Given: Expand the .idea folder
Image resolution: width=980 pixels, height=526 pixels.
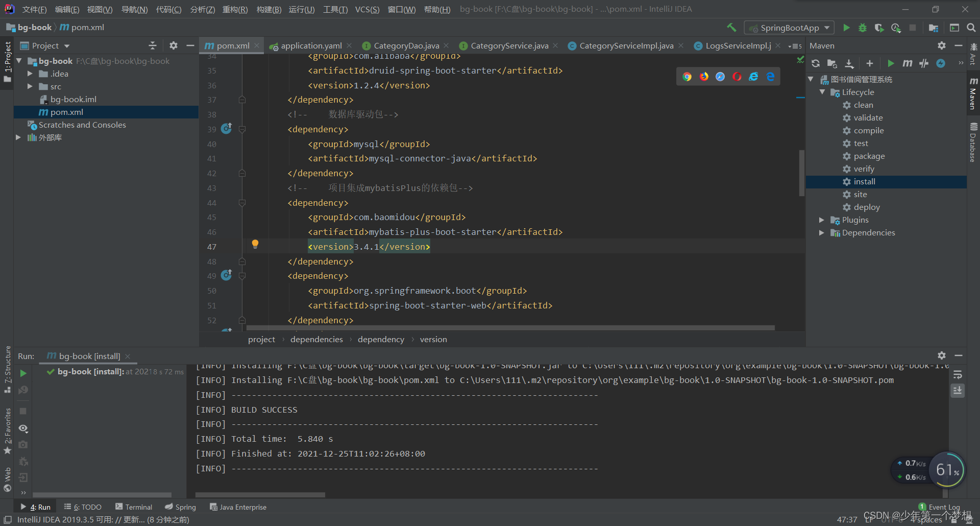Looking at the screenshot, I should pos(30,74).
